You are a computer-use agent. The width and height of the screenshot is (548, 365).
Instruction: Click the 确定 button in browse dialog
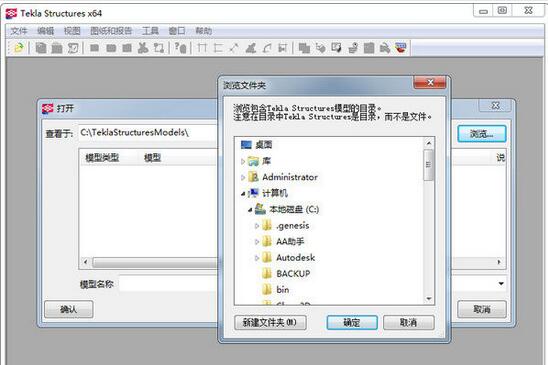[352, 322]
